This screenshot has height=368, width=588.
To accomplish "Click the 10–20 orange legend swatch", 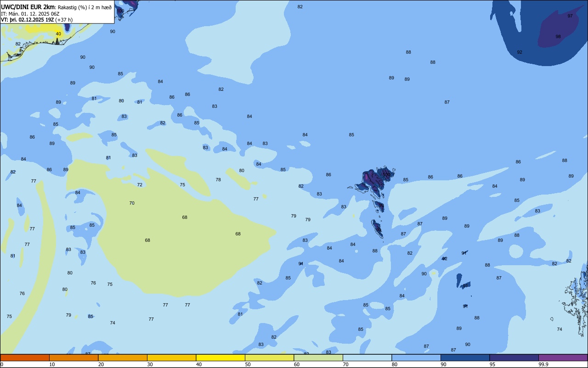I will click(73, 357).
